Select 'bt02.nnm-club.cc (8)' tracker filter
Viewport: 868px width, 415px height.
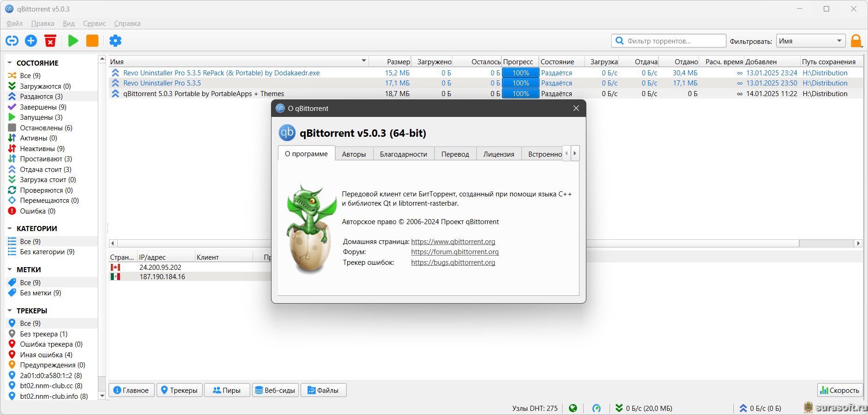pos(51,385)
